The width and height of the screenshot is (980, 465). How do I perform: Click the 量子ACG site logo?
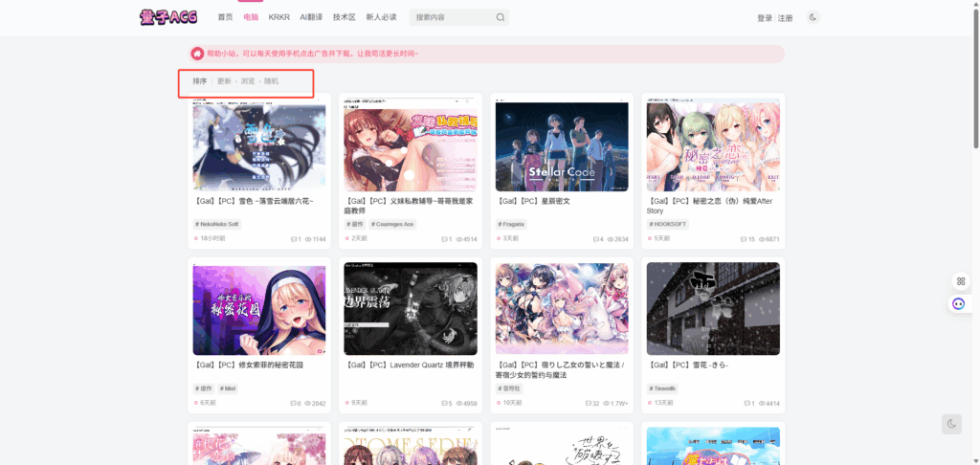[168, 17]
